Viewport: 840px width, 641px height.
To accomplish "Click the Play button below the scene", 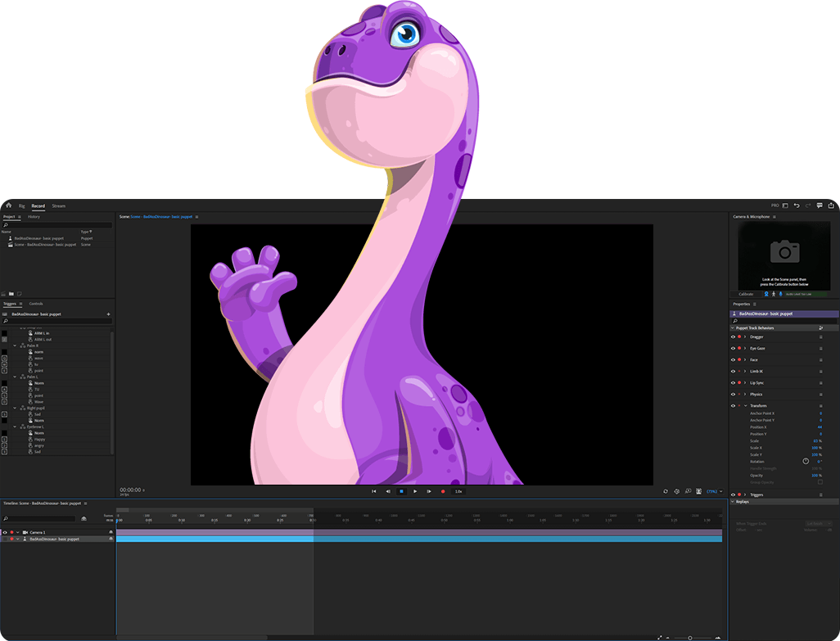I will pyautogui.click(x=415, y=491).
